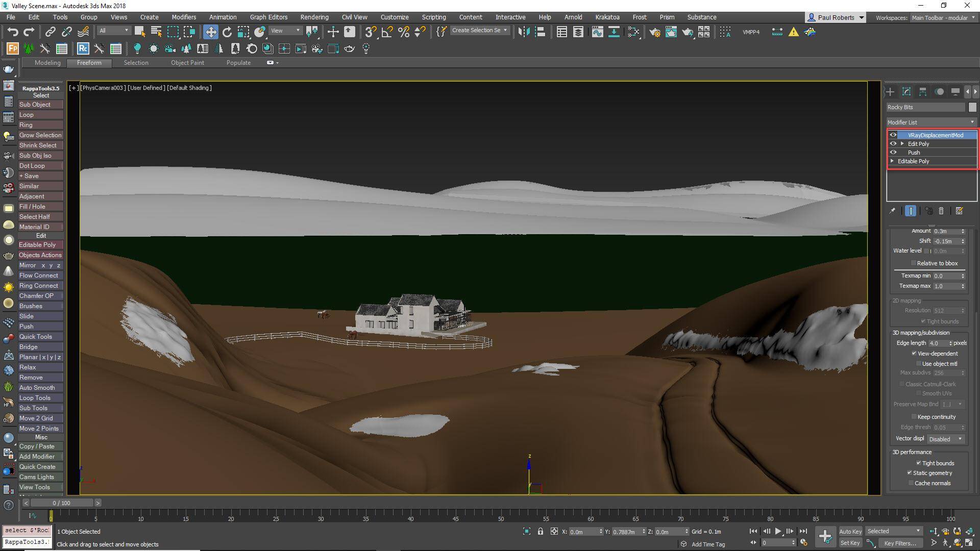This screenshot has height=551, width=980.
Task: Click the Rocky Bits object color swatch
Action: coord(973,107)
